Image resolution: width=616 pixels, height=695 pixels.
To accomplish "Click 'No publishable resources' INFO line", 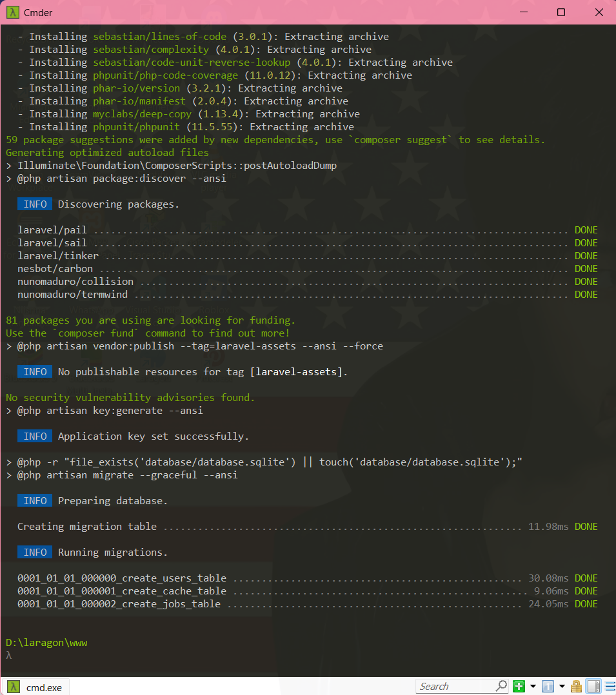I will 183,371.
